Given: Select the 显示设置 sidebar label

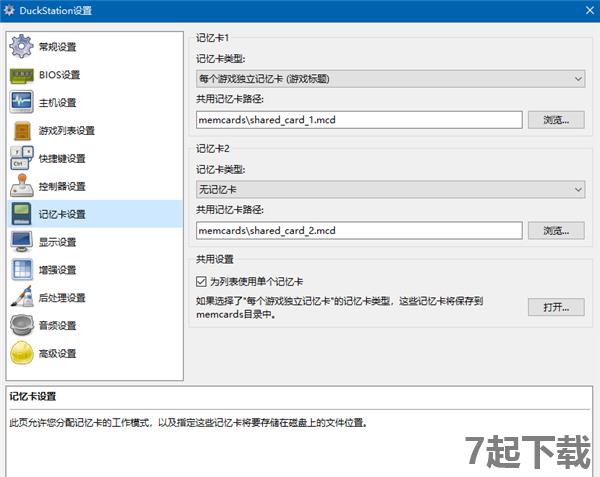Looking at the screenshot, I should click(x=57, y=242).
